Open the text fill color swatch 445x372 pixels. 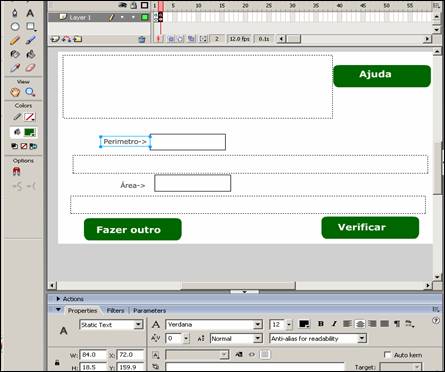click(x=304, y=324)
